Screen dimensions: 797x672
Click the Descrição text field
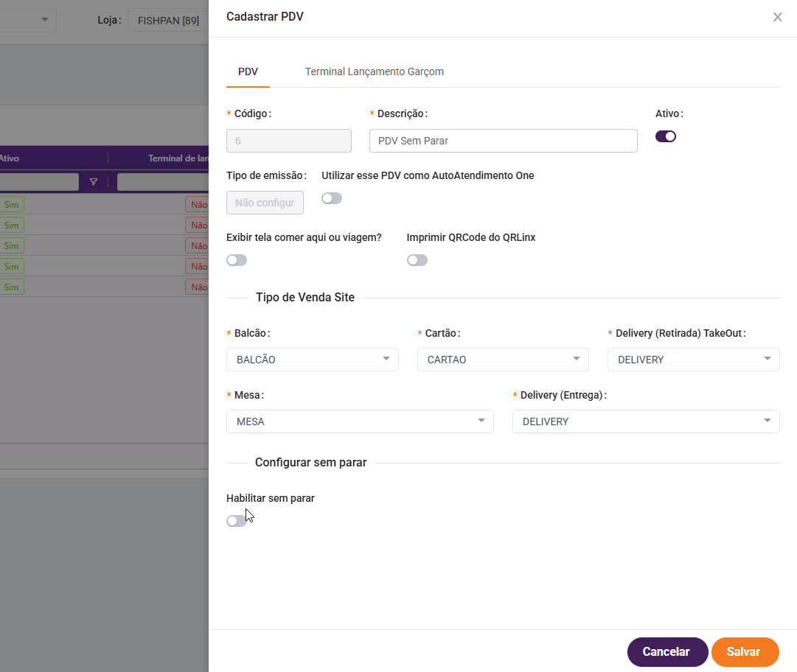click(x=503, y=141)
